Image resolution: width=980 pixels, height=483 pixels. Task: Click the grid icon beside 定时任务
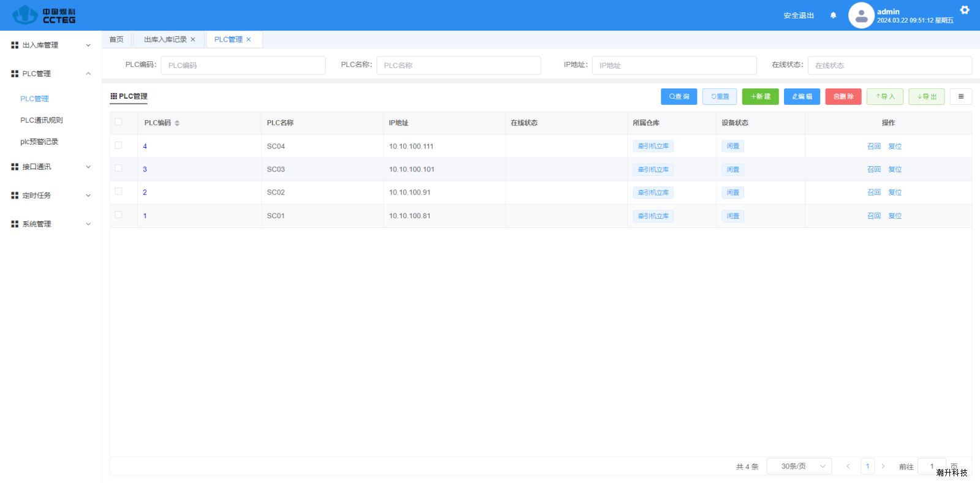(x=15, y=196)
